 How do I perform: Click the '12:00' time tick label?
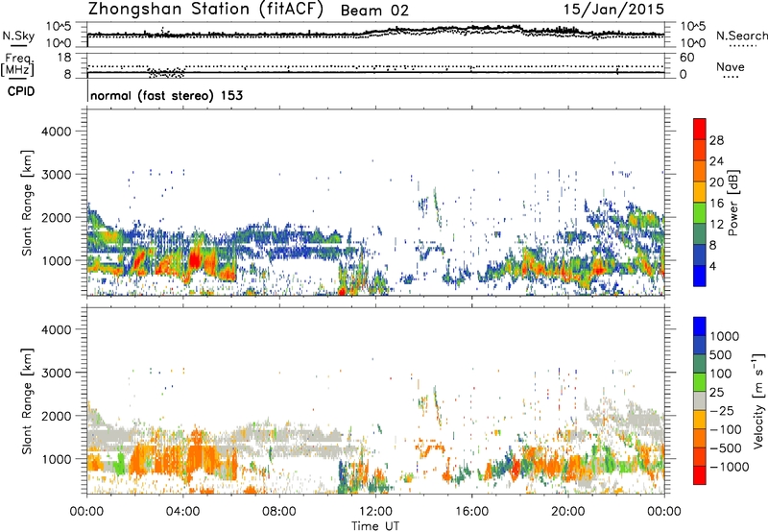click(375, 512)
